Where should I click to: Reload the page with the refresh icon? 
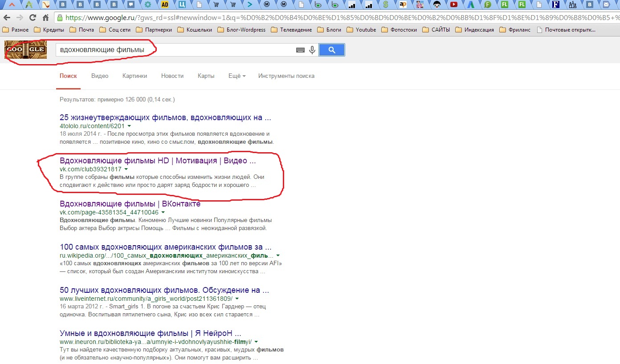(33, 18)
